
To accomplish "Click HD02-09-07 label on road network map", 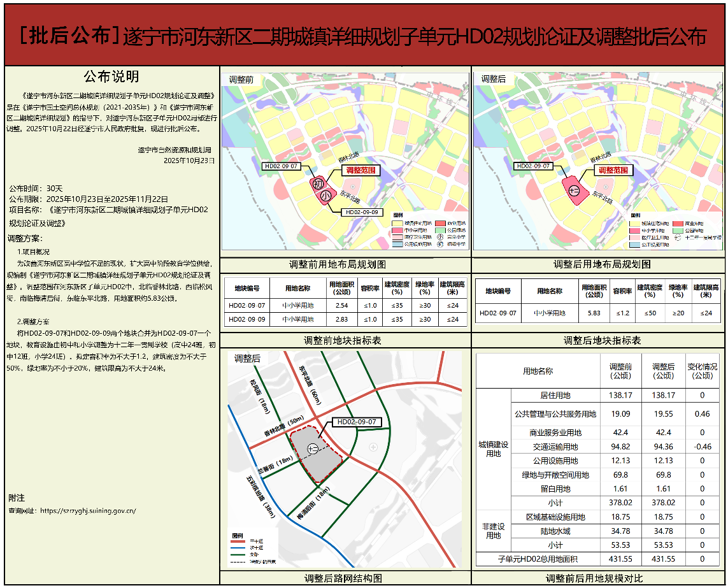I will pyautogui.click(x=357, y=422).
